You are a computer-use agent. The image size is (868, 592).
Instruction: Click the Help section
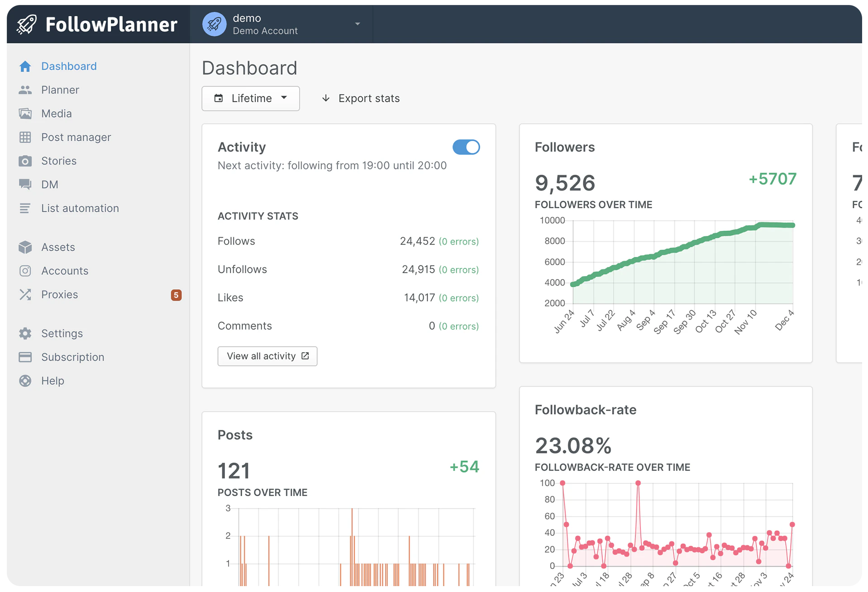52,381
